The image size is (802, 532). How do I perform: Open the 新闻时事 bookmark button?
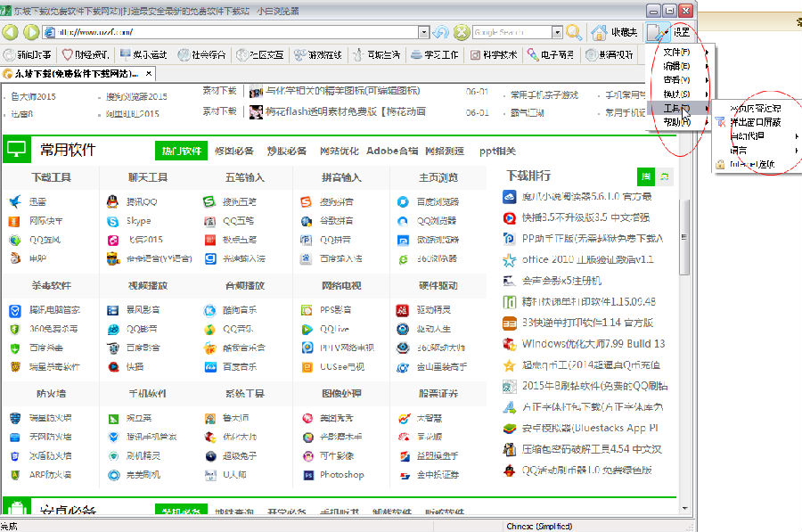coord(31,54)
